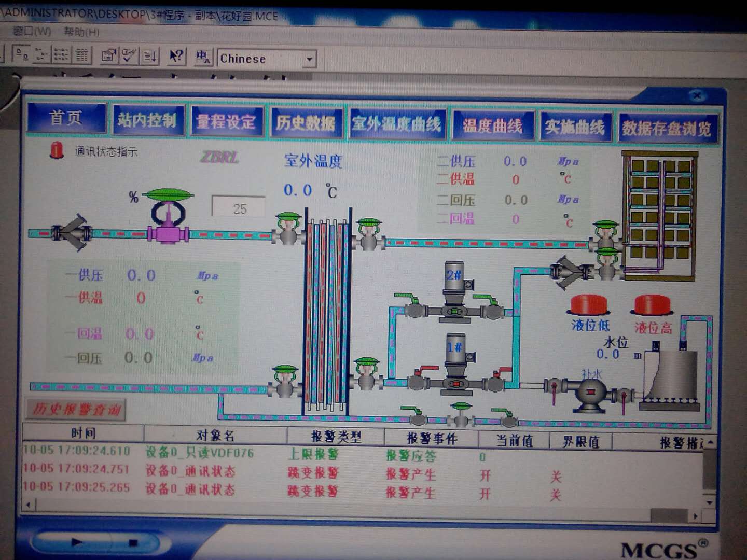Open 历史报警查询 alarm history query
The height and width of the screenshot is (560, 747).
click(x=76, y=410)
